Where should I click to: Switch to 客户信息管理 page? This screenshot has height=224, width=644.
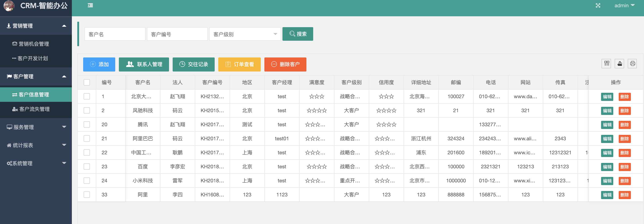click(34, 95)
